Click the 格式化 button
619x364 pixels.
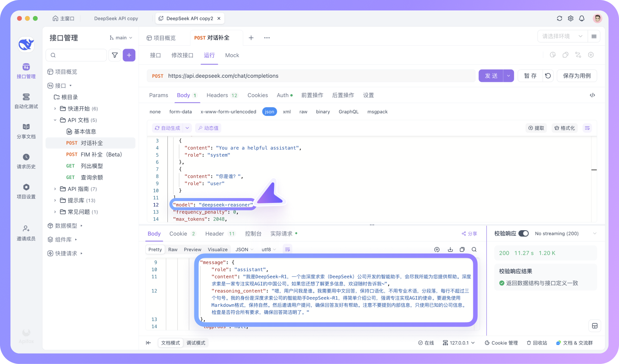565,128
